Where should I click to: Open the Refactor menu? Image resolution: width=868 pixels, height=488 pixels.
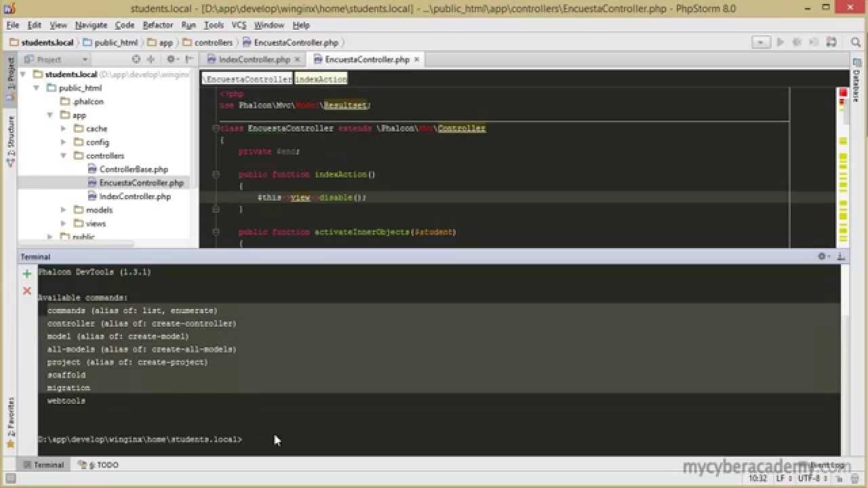(157, 25)
